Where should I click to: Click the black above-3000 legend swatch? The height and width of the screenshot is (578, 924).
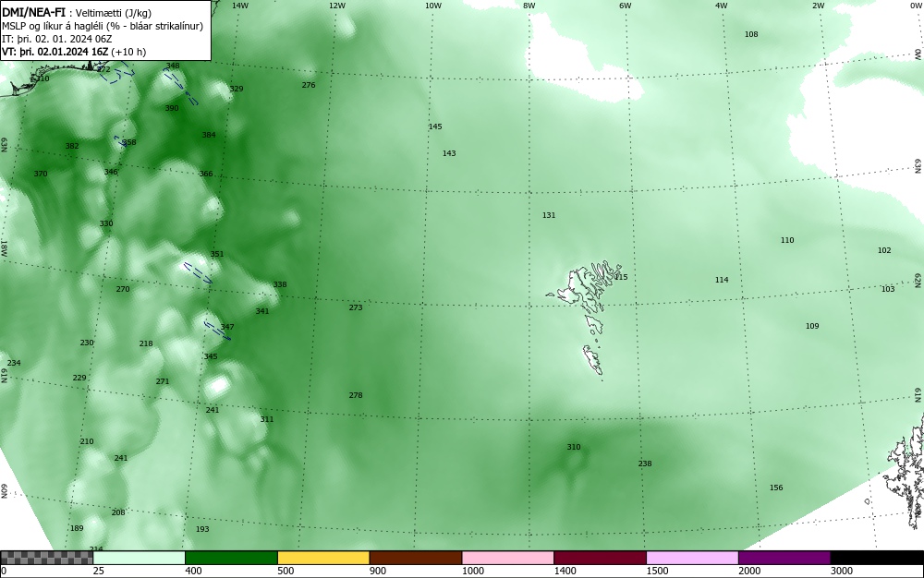tap(877, 558)
